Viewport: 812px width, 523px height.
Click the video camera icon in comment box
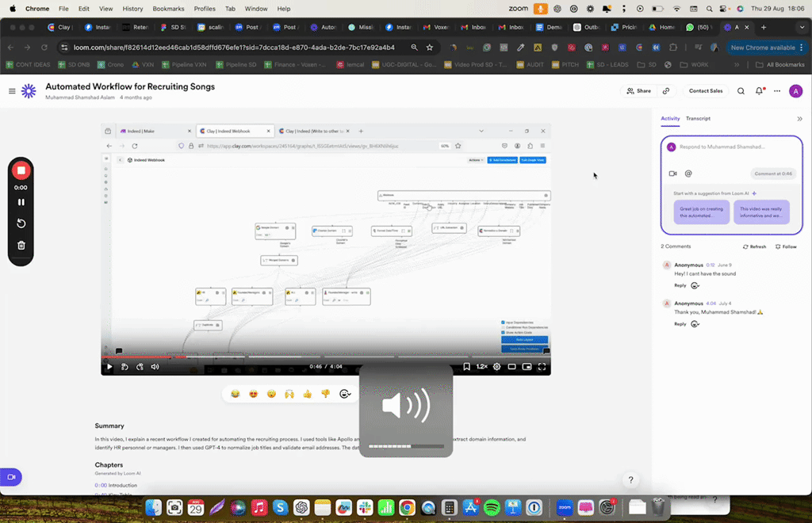672,174
